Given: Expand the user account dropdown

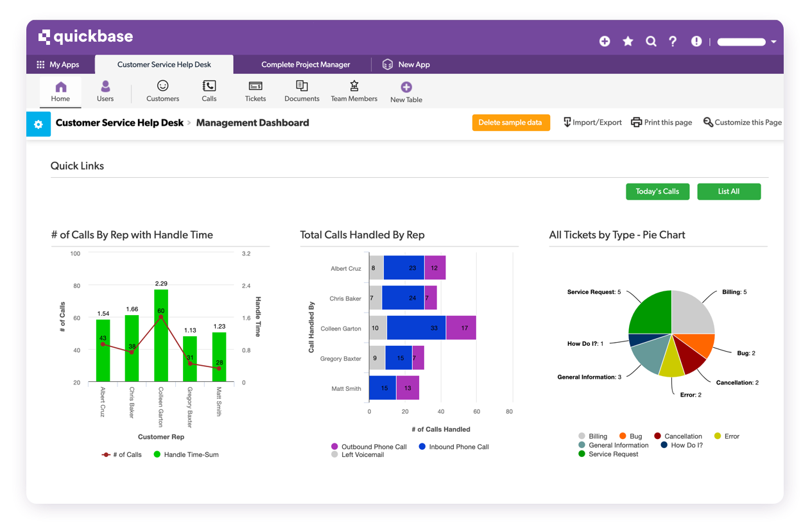Looking at the screenshot, I should pyautogui.click(x=775, y=41).
